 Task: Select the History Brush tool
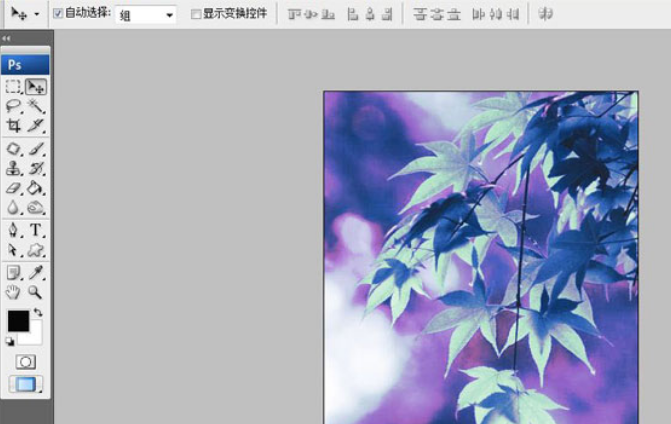coord(36,169)
